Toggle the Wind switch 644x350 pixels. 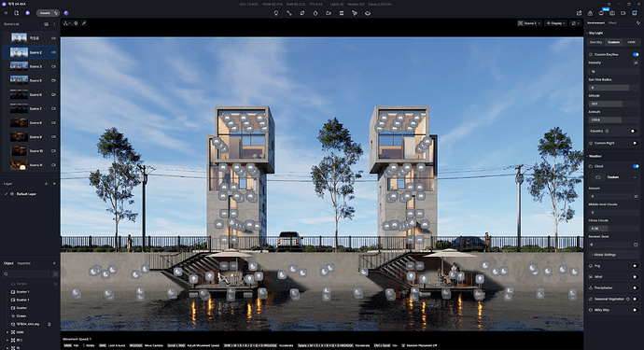[x=636, y=277]
